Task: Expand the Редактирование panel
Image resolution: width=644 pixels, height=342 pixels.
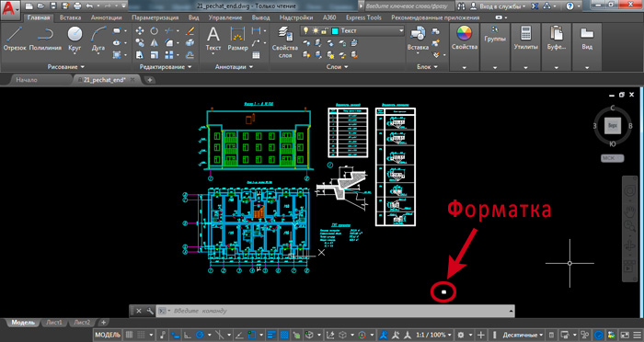Action: pos(165,67)
